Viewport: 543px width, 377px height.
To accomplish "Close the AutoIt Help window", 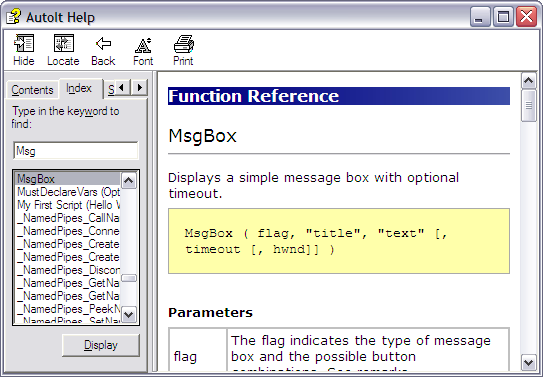I will [526, 17].
